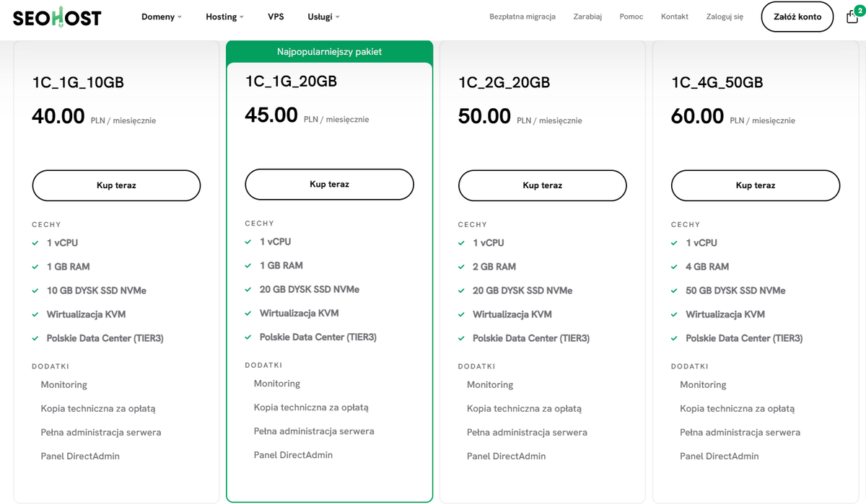Open the Hosting dropdown menu

click(222, 16)
